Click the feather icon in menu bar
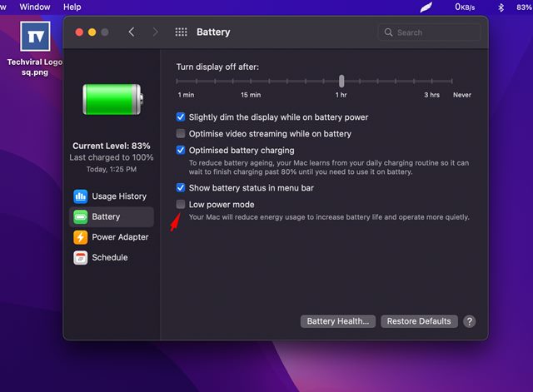The height and width of the screenshot is (392, 533). point(426,7)
